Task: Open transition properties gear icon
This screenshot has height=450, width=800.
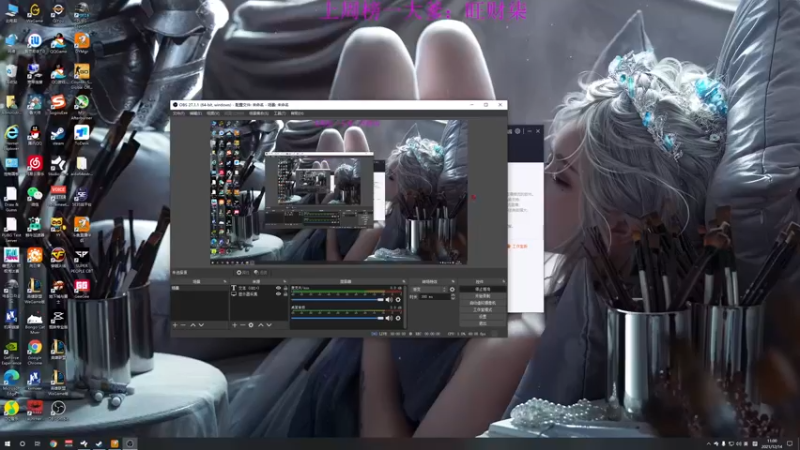Action: coord(452,289)
